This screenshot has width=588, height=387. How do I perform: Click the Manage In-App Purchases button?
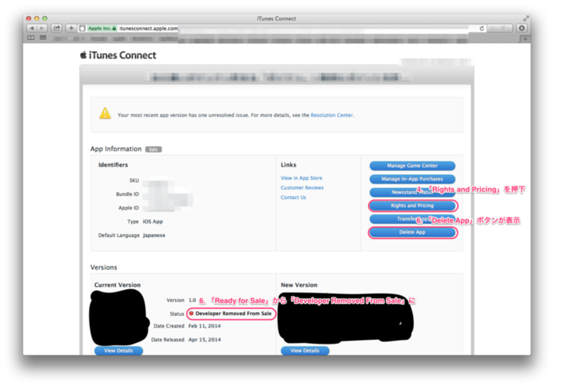tap(412, 179)
